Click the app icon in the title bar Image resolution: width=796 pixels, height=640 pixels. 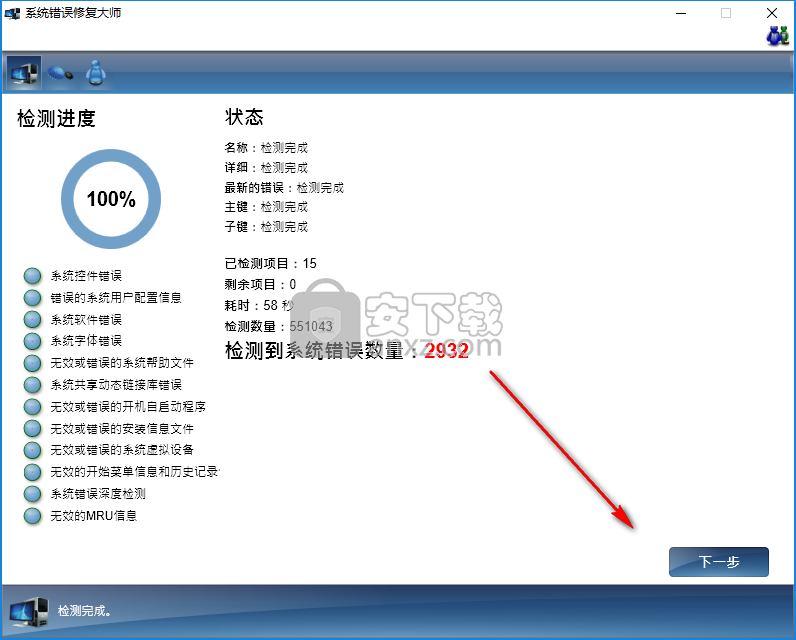click(x=12, y=13)
